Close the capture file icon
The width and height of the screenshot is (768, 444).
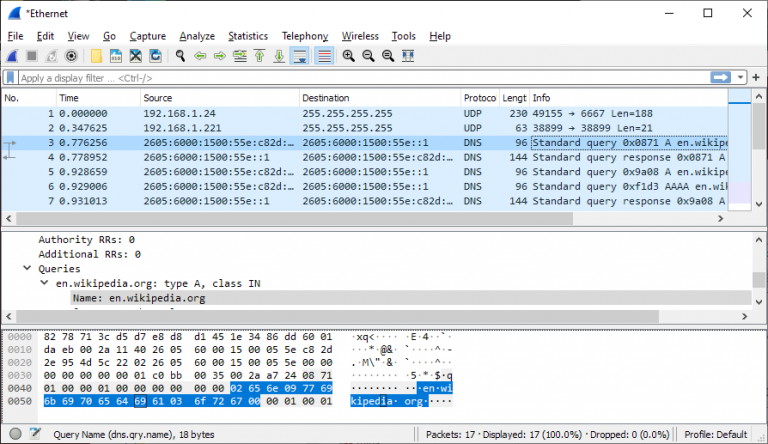pyautogui.click(x=135, y=56)
